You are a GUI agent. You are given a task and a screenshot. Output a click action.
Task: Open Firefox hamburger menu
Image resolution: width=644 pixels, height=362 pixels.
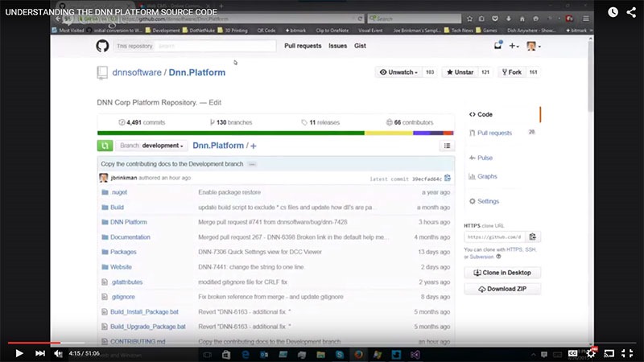586,19
